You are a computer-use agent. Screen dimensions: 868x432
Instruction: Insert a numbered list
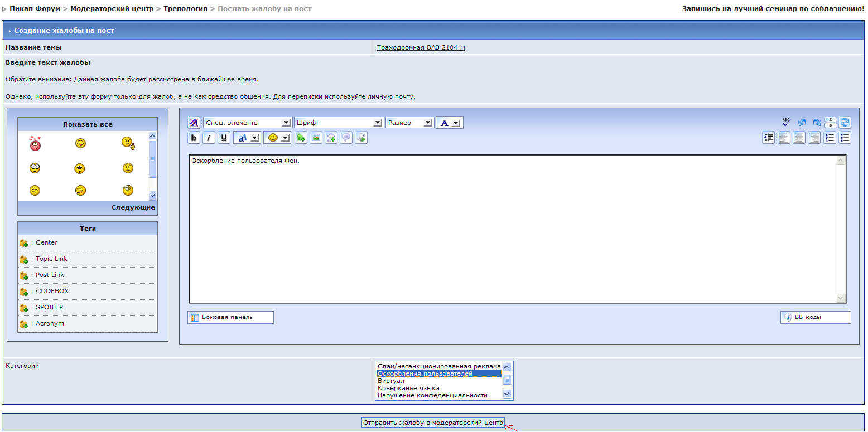tap(830, 138)
